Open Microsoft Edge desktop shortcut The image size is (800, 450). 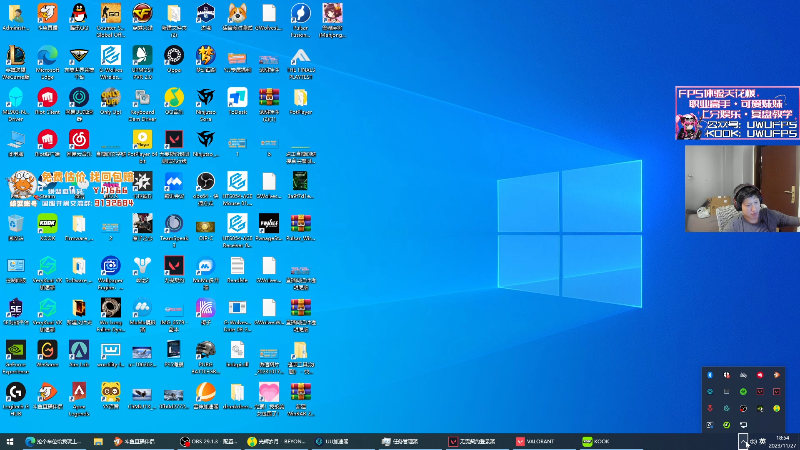tap(47, 62)
